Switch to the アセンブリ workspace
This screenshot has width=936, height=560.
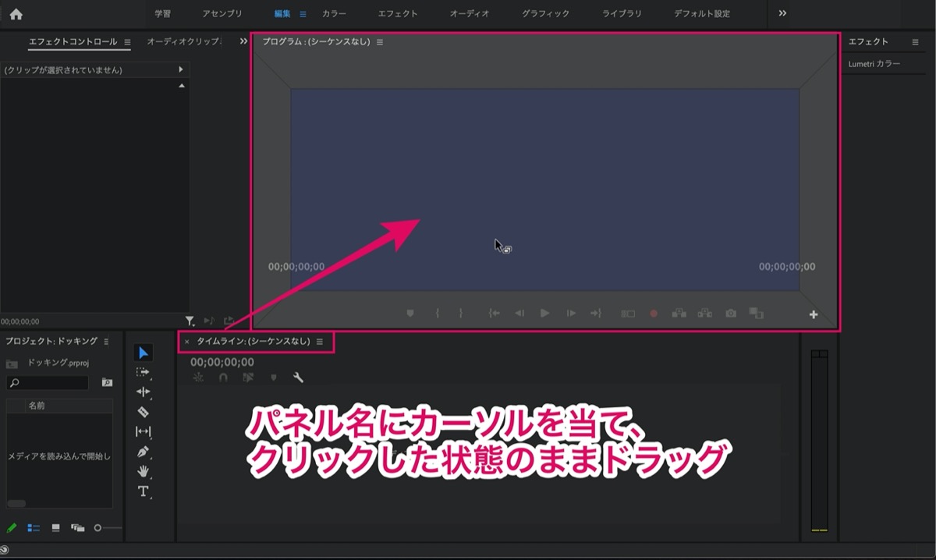click(222, 14)
